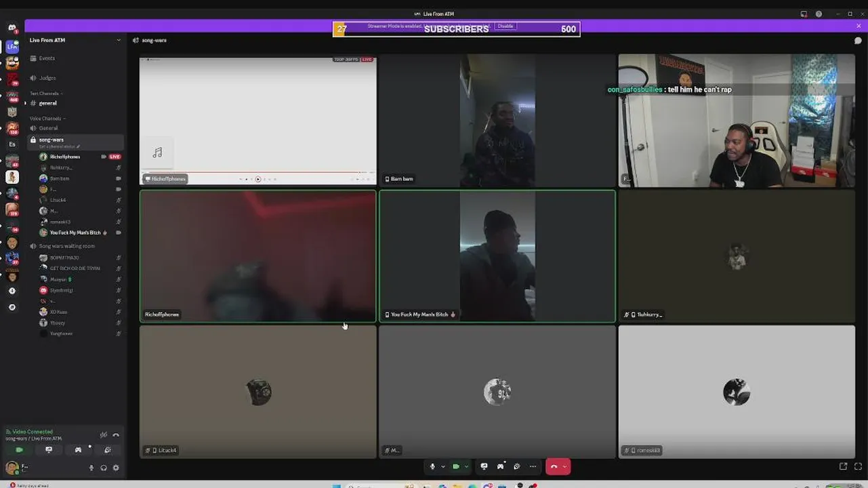Open the Discover servers compass icon

pyautogui.click(x=12, y=307)
